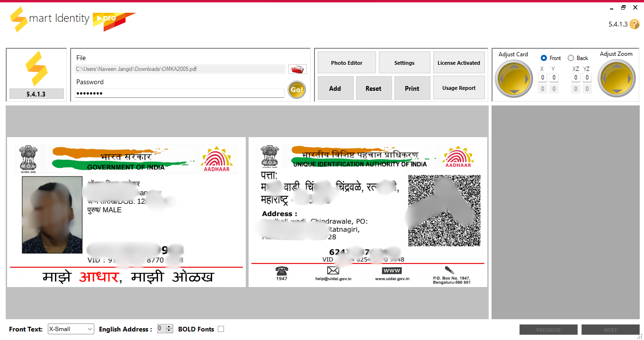Select the Front radio button

coord(544,58)
